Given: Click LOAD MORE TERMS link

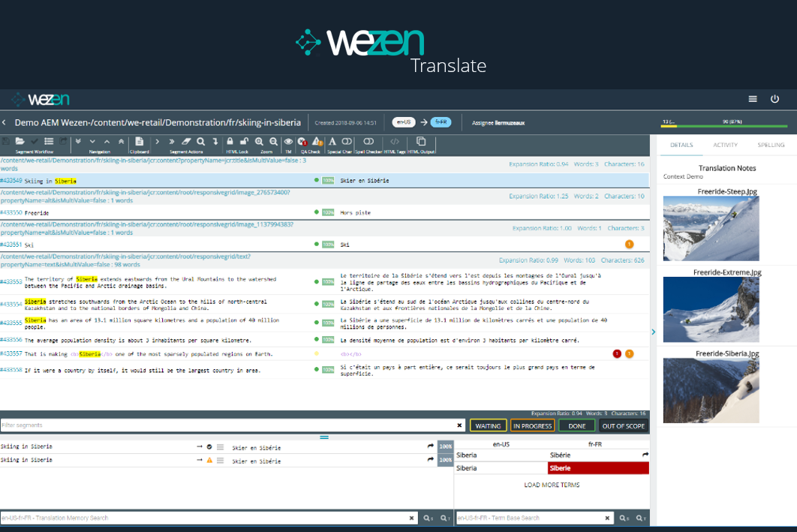Looking at the screenshot, I should (x=552, y=485).
